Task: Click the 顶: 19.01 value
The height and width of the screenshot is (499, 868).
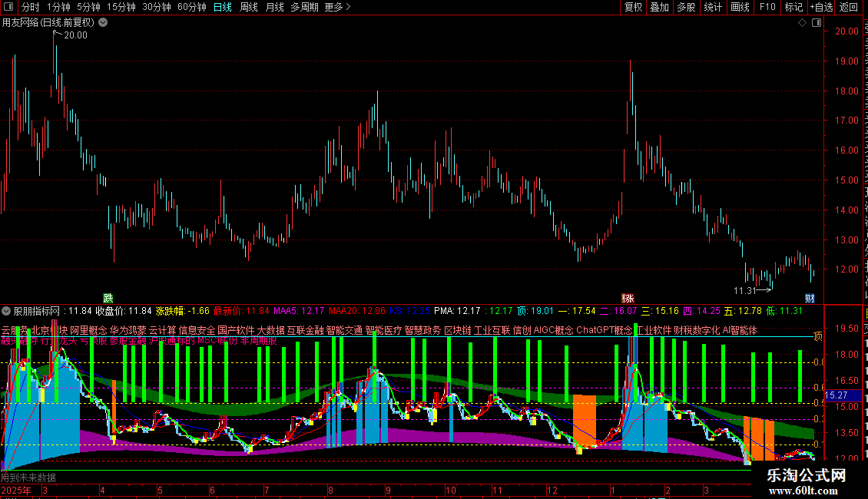Action: (x=535, y=311)
